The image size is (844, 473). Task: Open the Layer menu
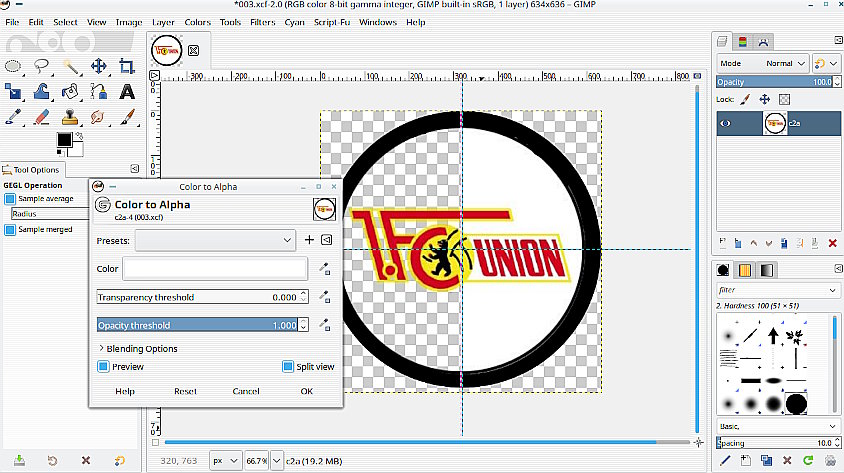[x=163, y=22]
